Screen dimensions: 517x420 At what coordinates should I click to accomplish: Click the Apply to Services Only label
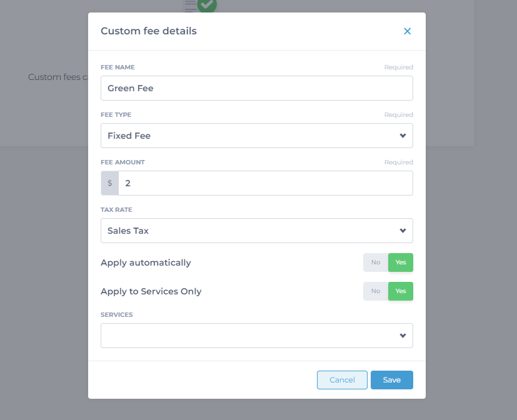click(151, 291)
